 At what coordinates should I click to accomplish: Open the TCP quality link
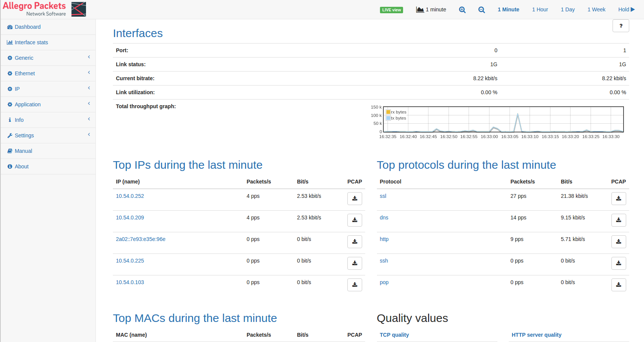coord(394,335)
